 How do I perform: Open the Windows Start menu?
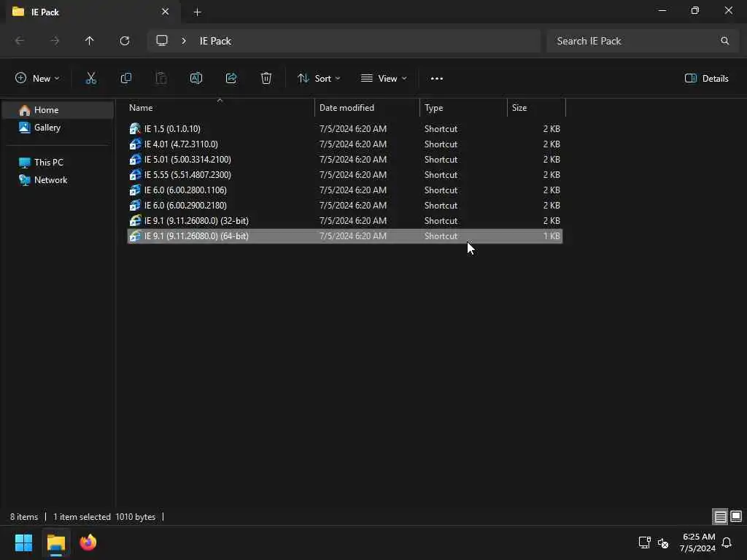(23, 542)
